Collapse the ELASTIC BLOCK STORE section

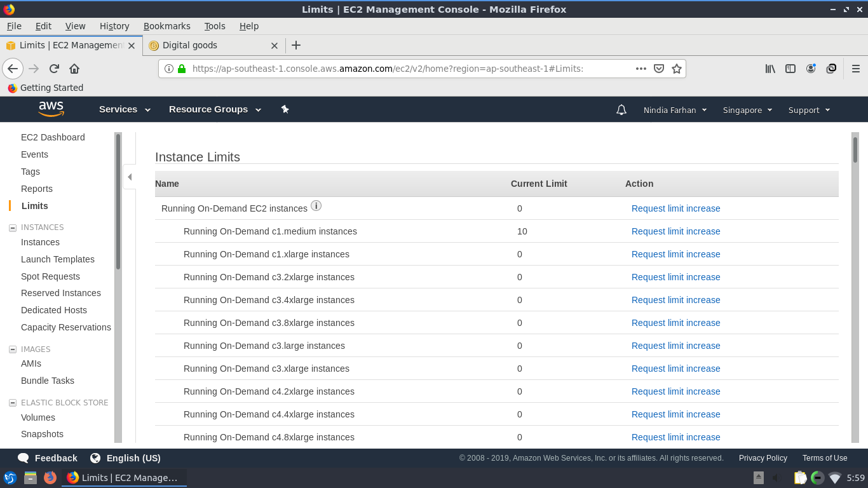(13, 403)
